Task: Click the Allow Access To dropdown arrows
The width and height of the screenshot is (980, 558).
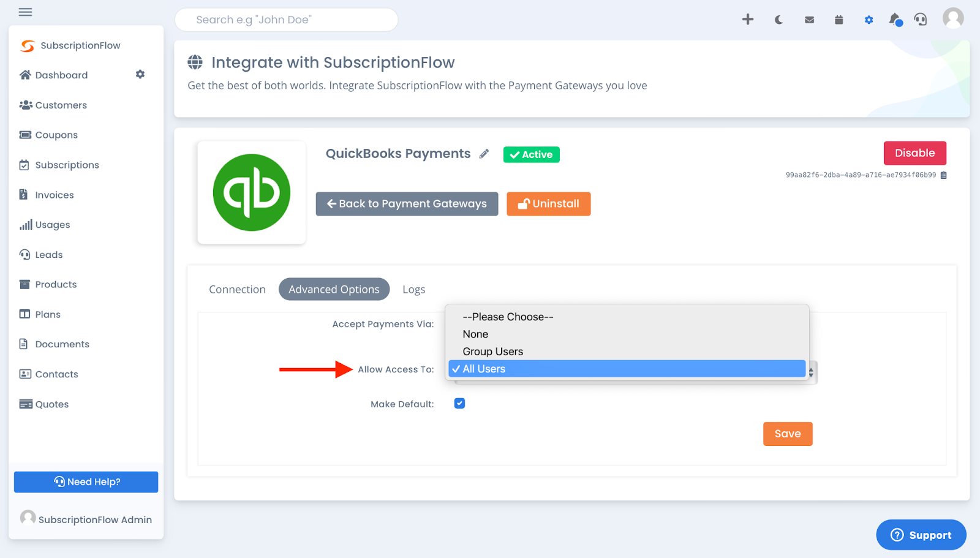Action: [811, 372]
